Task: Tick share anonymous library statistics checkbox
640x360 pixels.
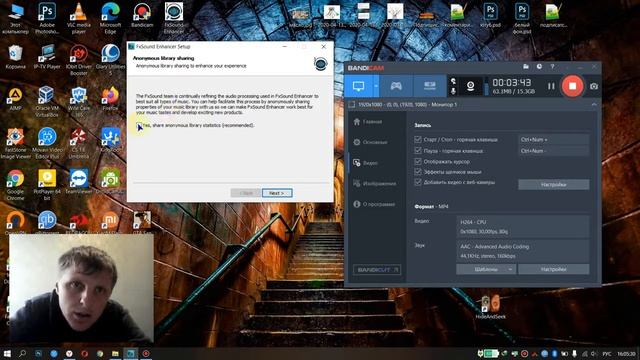Action: tap(139, 125)
